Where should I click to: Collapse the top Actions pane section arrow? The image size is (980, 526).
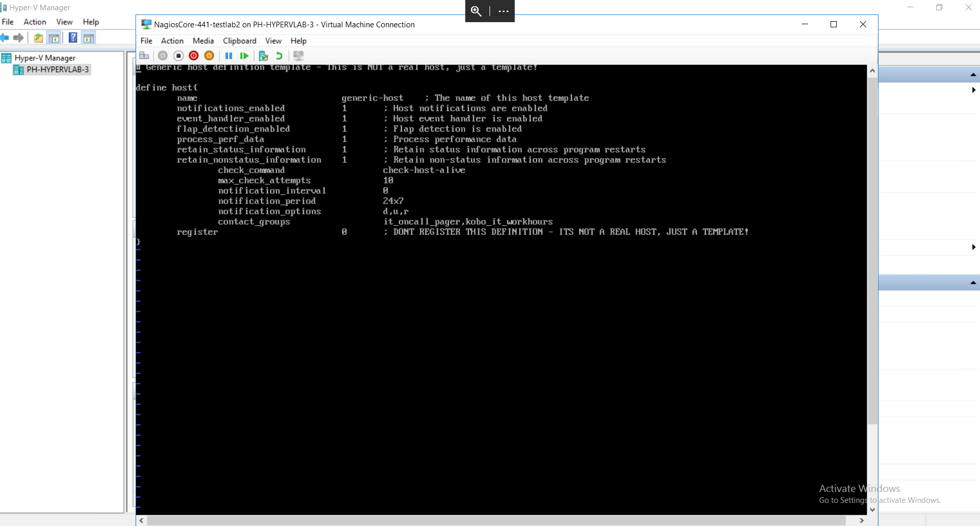tap(973, 75)
